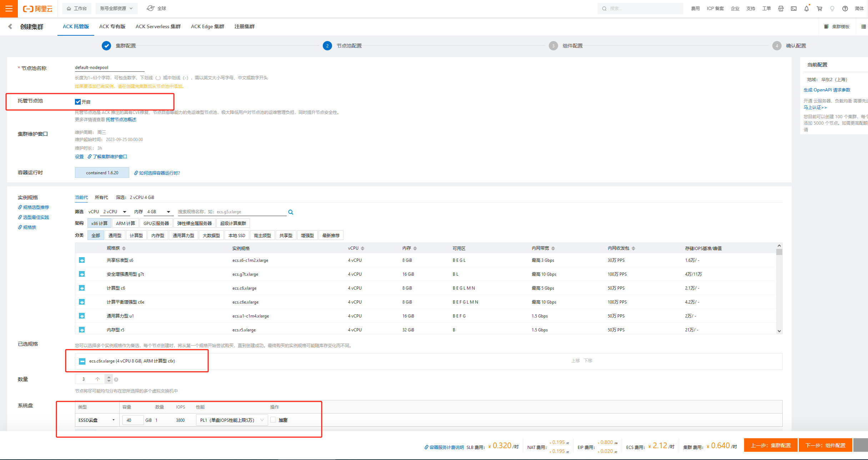The image size is (868, 460).
Task: Click the top search box
Action: (640, 9)
